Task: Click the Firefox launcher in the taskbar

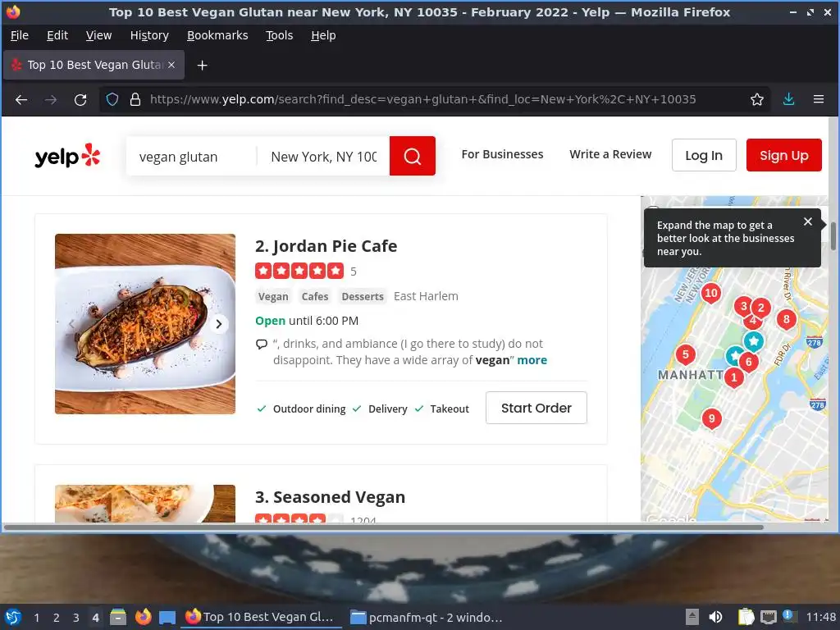Action: 143,617
